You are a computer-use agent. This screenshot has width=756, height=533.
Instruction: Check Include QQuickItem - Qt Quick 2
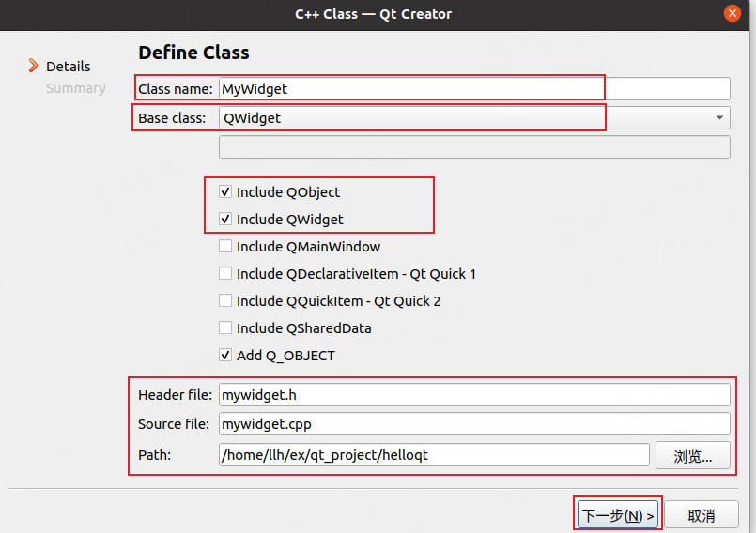coord(225,300)
